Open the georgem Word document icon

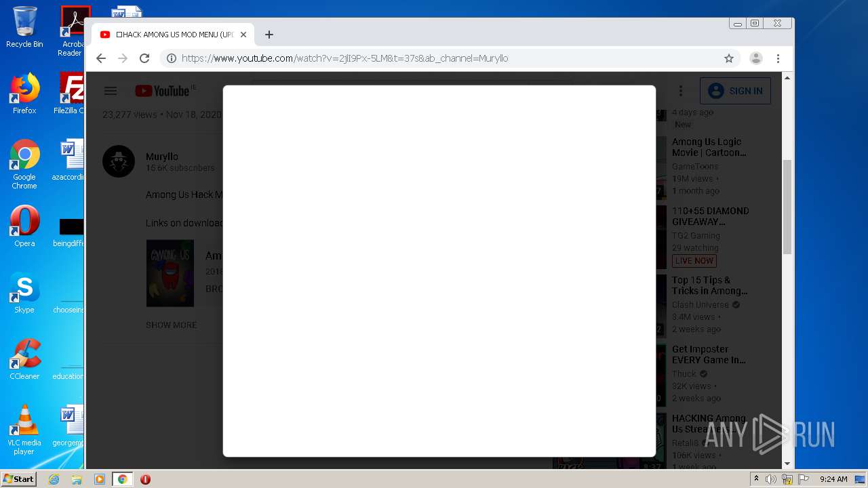71,426
